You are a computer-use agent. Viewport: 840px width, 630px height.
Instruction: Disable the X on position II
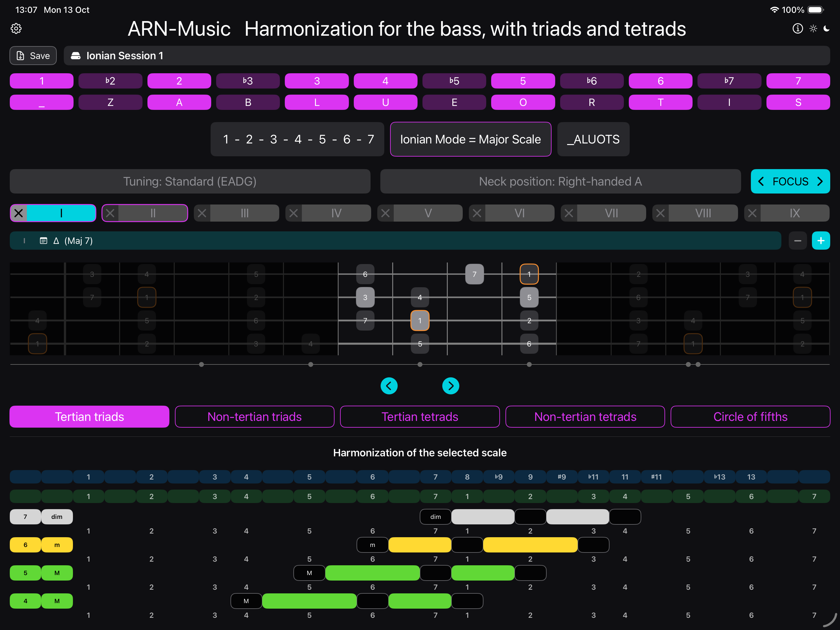coord(110,213)
